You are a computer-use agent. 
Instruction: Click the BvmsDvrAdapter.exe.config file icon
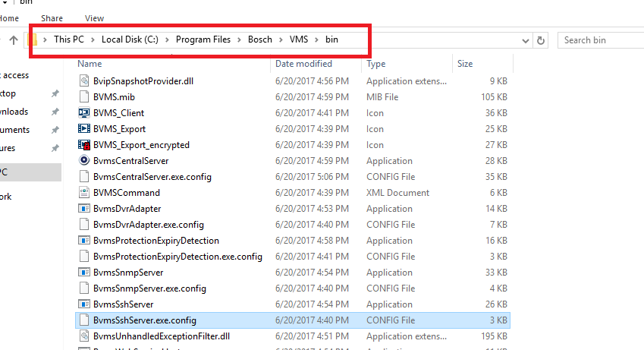click(x=84, y=224)
